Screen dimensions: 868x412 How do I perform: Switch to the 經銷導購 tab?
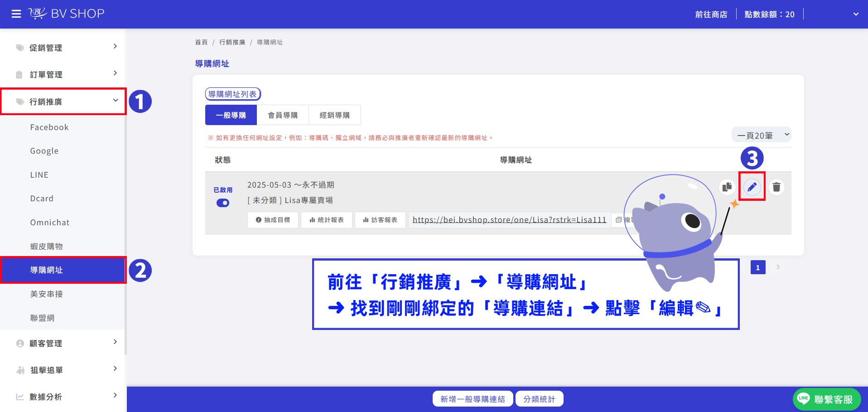[x=335, y=115]
